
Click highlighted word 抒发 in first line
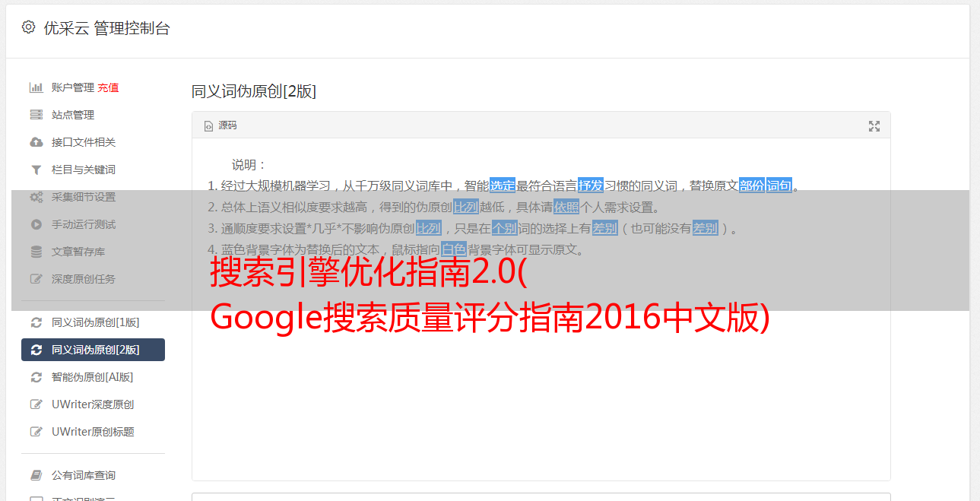click(x=591, y=185)
